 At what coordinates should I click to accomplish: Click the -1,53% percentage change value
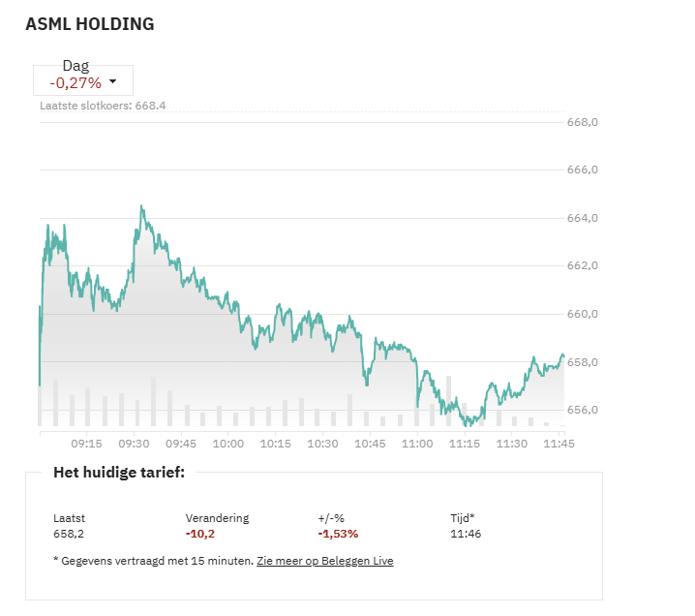[x=338, y=534]
